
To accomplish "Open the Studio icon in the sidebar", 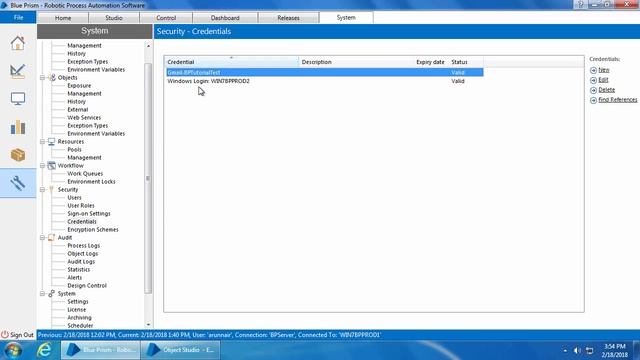I will pyautogui.click(x=18, y=71).
